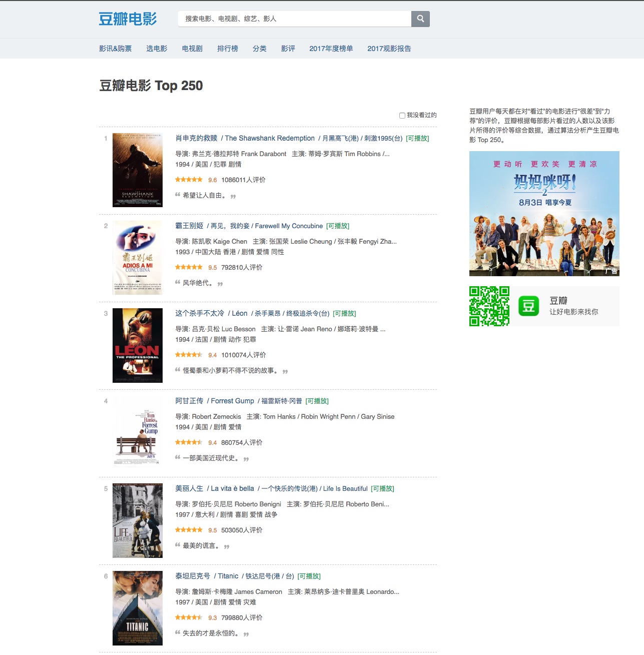Open the 影讯&购票 nav item
This screenshot has width=644, height=655.
point(115,49)
